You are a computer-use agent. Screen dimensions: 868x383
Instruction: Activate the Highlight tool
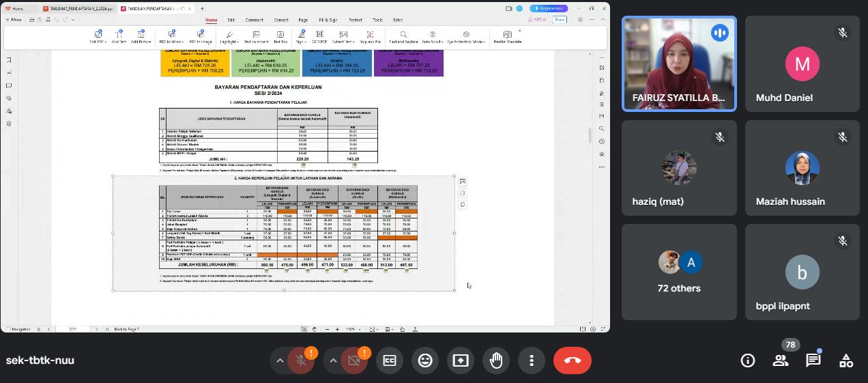[229, 37]
